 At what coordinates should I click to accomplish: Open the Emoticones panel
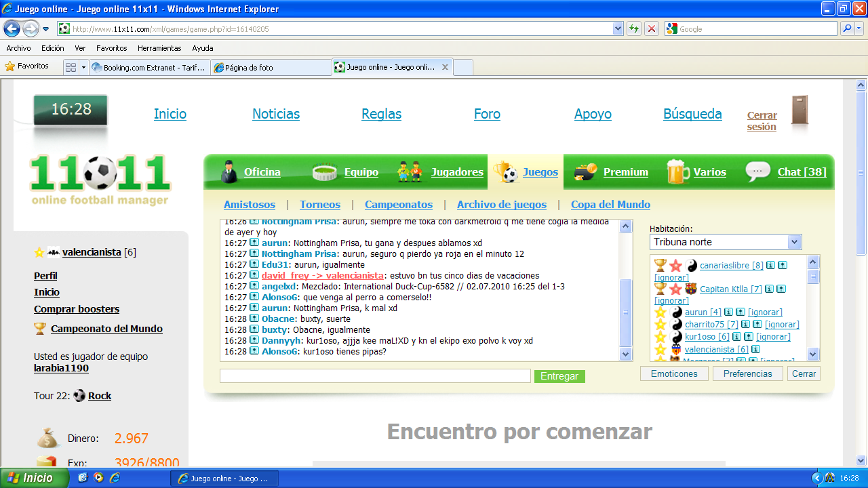coord(673,373)
